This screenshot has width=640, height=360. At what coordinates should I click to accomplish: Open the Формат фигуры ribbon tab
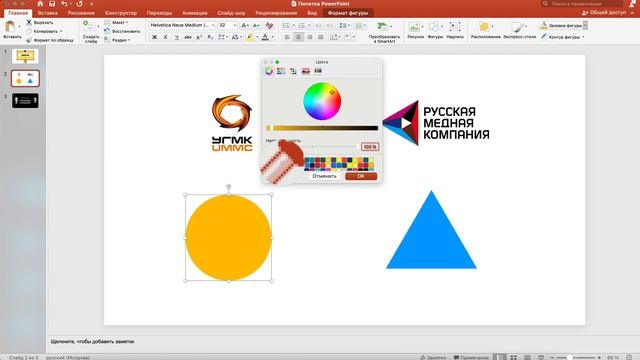(348, 13)
